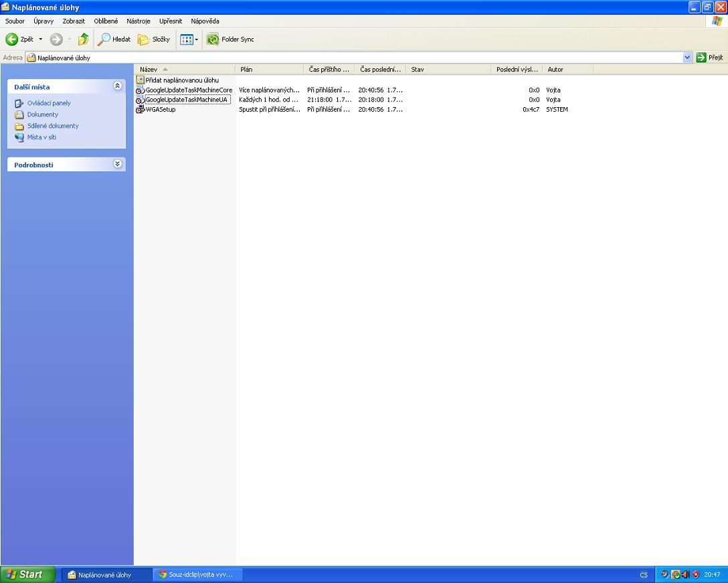Sort tasks by the Autor column header

(x=568, y=69)
